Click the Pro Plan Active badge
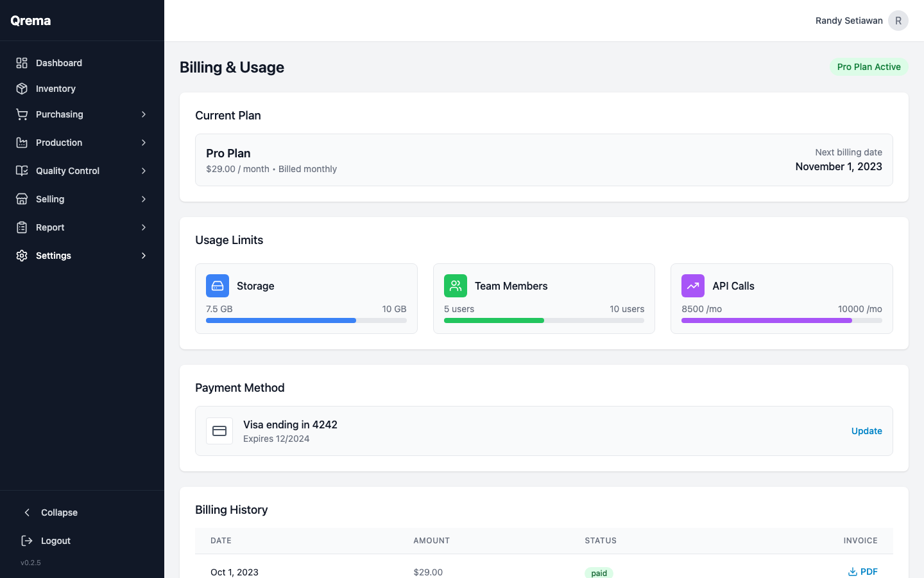924x578 pixels. (x=869, y=67)
